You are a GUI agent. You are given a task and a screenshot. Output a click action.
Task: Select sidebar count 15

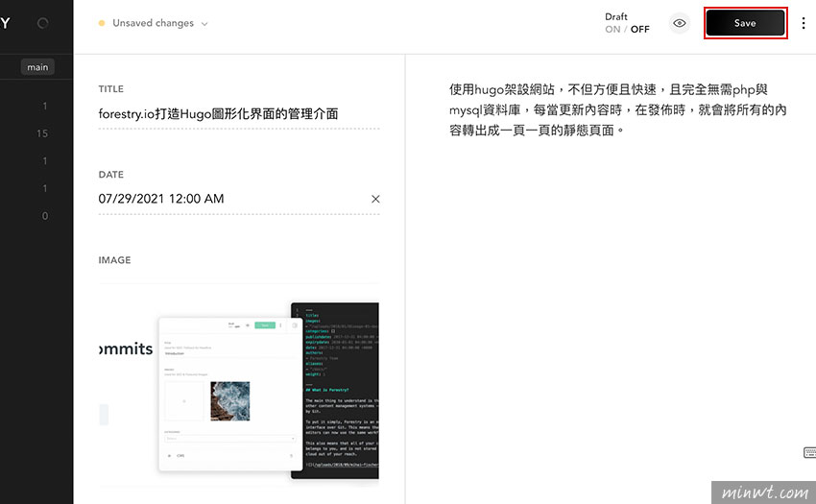(42, 133)
